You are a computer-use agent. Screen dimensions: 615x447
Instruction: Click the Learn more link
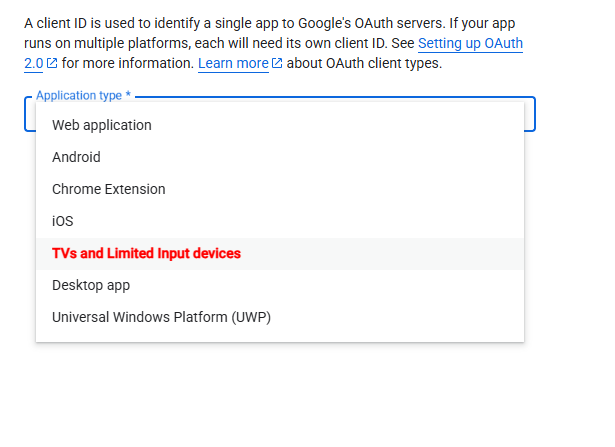pos(233,64)
